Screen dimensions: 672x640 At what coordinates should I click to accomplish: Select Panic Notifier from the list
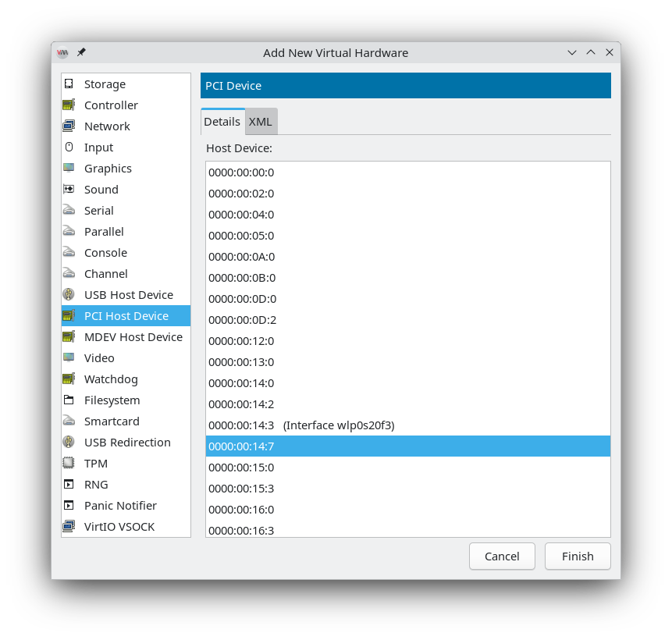pos(120,506)
